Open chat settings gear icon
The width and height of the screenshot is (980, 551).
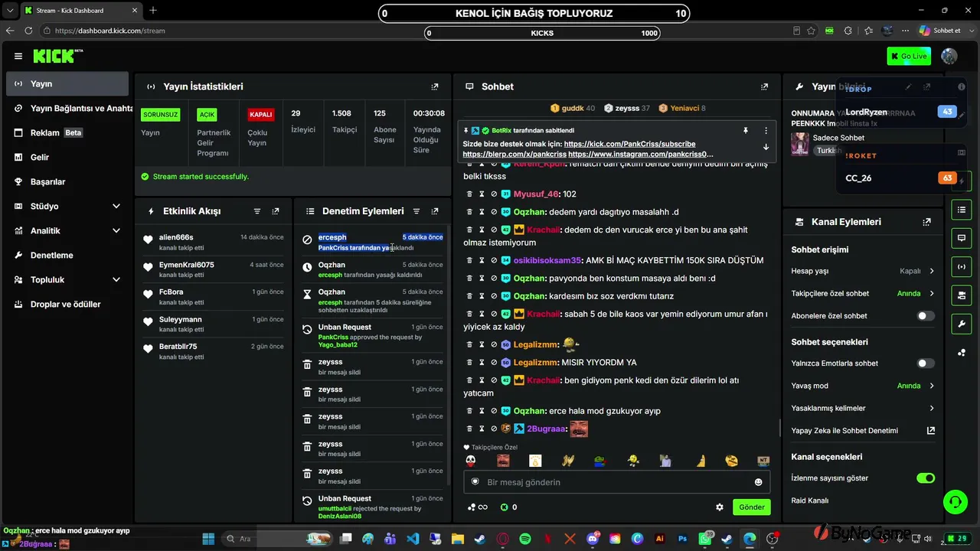(720, 507)
